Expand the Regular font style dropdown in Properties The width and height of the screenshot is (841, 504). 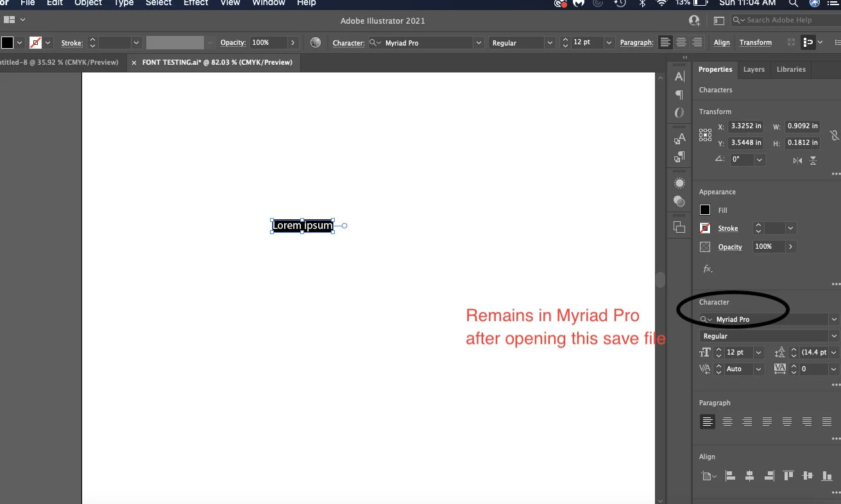834,336
